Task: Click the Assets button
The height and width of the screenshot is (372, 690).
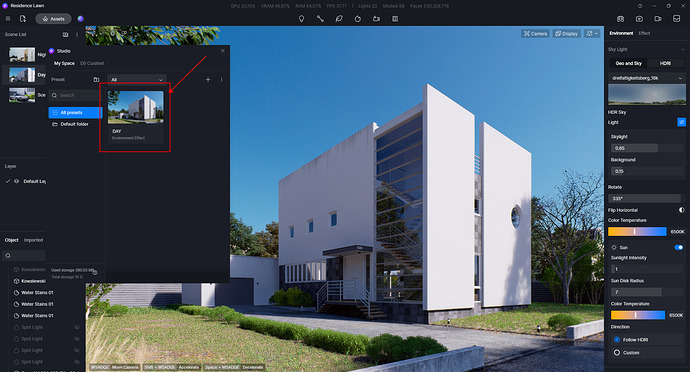Action: point(53,19)
